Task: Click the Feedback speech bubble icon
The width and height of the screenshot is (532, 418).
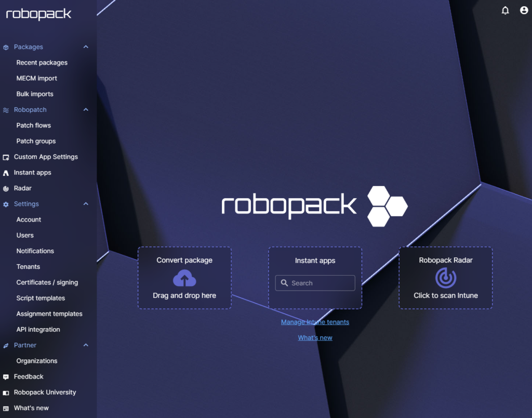Action: [x=6, y=376]
